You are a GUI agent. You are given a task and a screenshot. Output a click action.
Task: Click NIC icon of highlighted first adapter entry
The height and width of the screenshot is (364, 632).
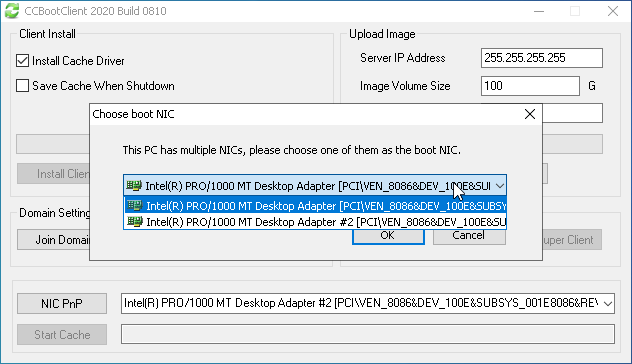[x=135, y=206]
